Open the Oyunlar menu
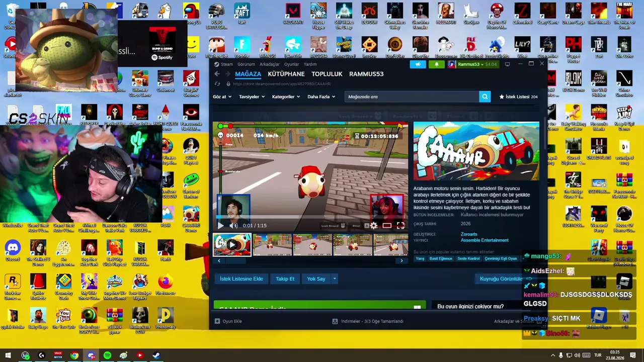The height and width of the screenshot is (362, 644). (x=291, y=64)
